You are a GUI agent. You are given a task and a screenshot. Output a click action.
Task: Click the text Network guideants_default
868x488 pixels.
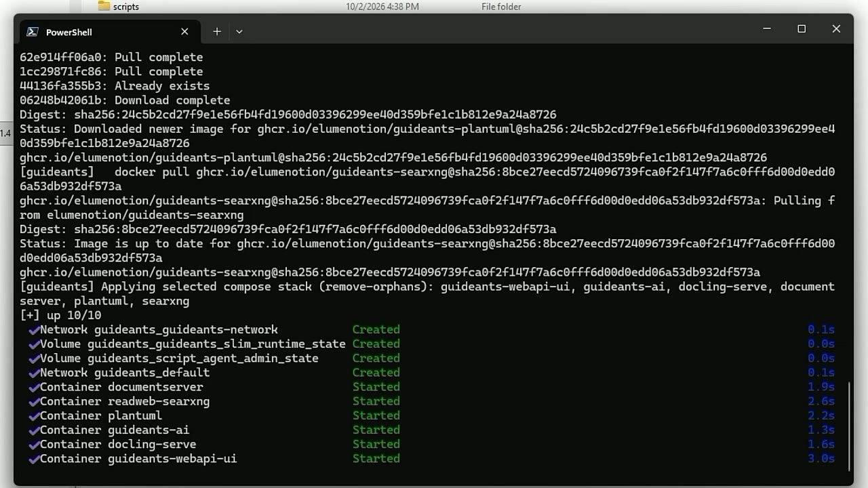[125, 372]
